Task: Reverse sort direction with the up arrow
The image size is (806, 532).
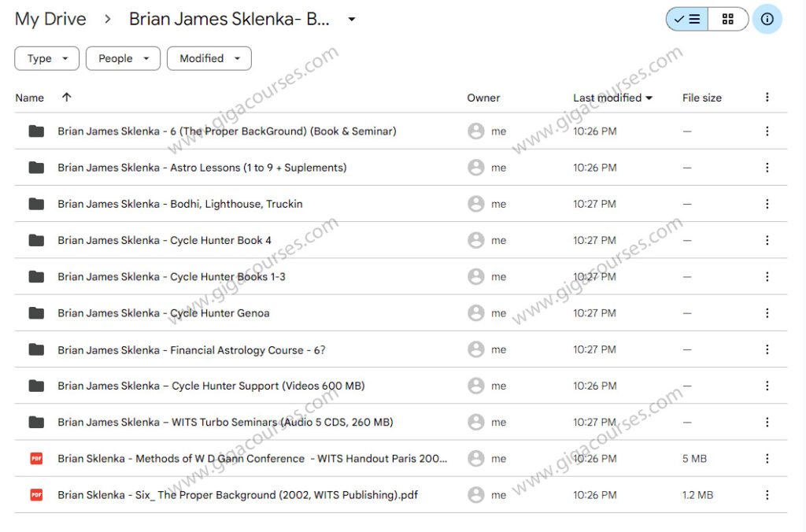Action: tap(66, 97)
